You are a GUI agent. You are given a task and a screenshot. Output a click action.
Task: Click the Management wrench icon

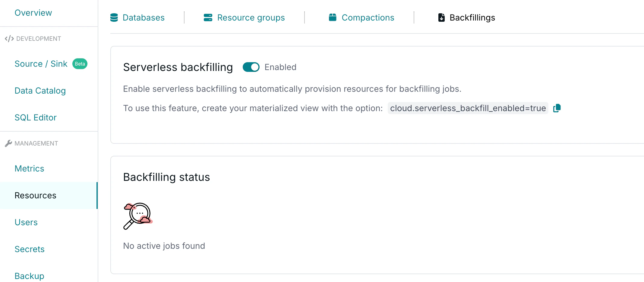point(8,143)
